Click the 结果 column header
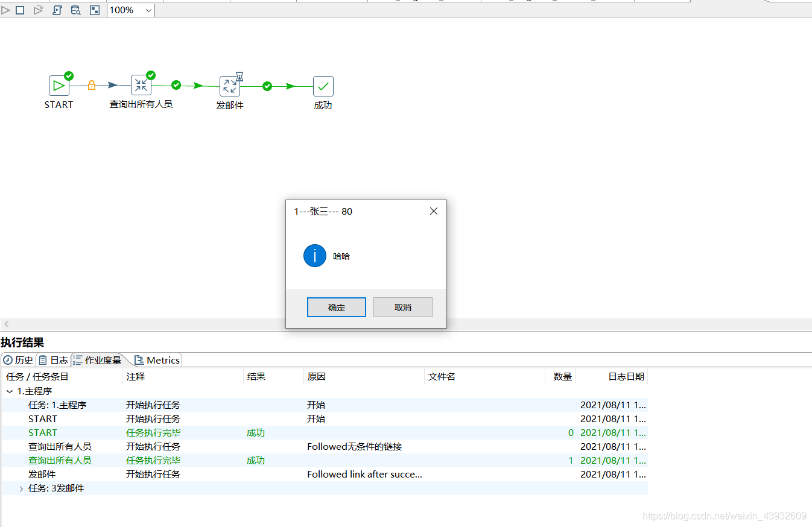 point(273,376)
